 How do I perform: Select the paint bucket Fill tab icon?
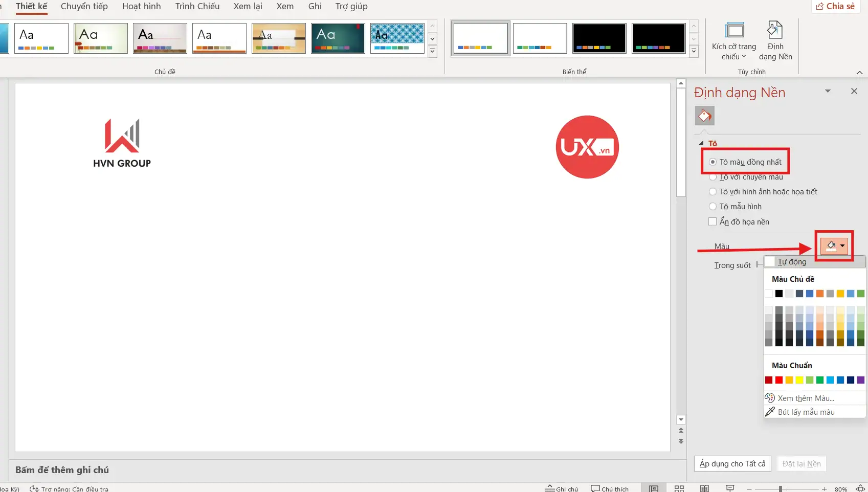click(704, 116)
